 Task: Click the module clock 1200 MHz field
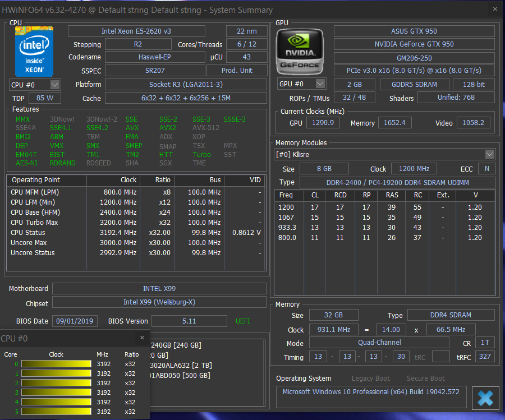pos(414,169)
